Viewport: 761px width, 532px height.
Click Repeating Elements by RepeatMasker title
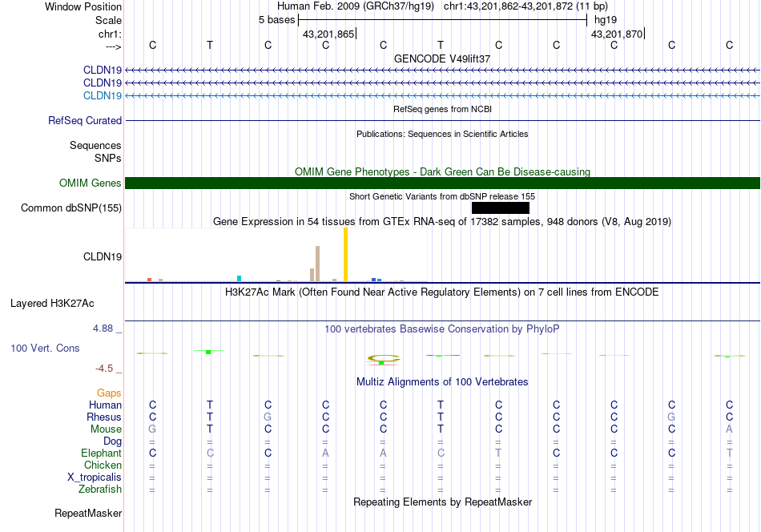(442, 502)
